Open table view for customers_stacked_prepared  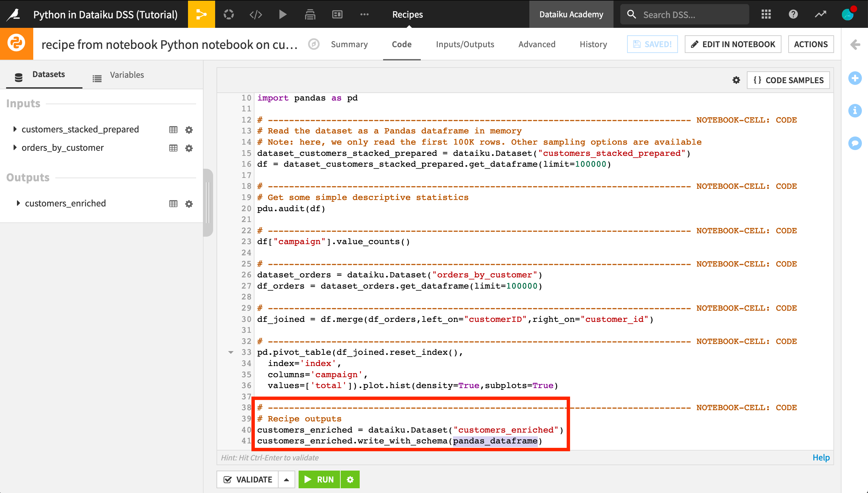tap(173, 130)
